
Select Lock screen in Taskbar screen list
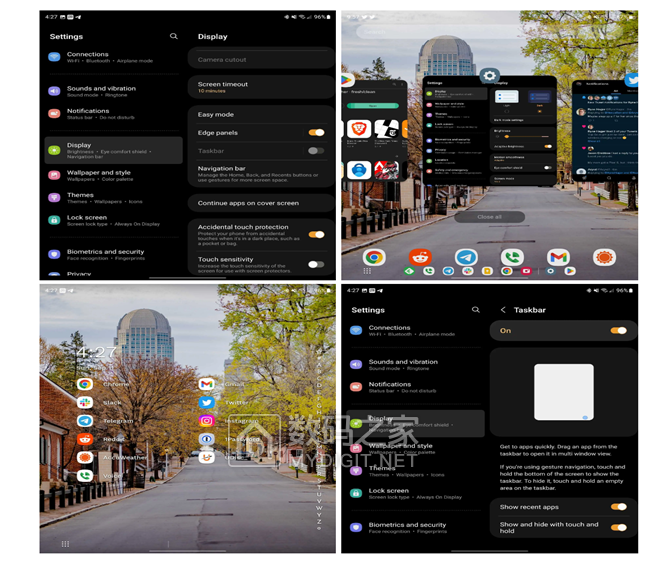[415, 493]
